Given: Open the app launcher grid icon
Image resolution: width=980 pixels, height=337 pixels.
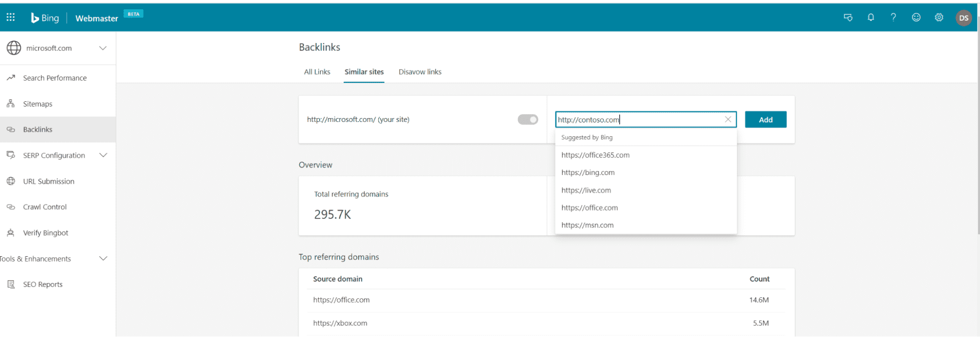Looking at the screenshot, I should click(11, 17).
